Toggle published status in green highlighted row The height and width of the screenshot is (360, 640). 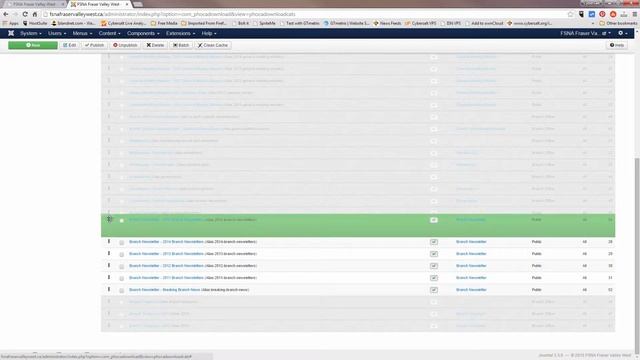tap(434, 220)
